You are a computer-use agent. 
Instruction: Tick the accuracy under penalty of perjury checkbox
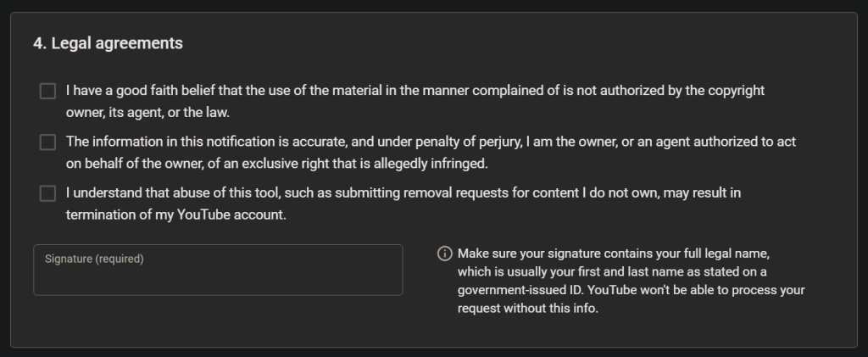(x=47, y=142)
